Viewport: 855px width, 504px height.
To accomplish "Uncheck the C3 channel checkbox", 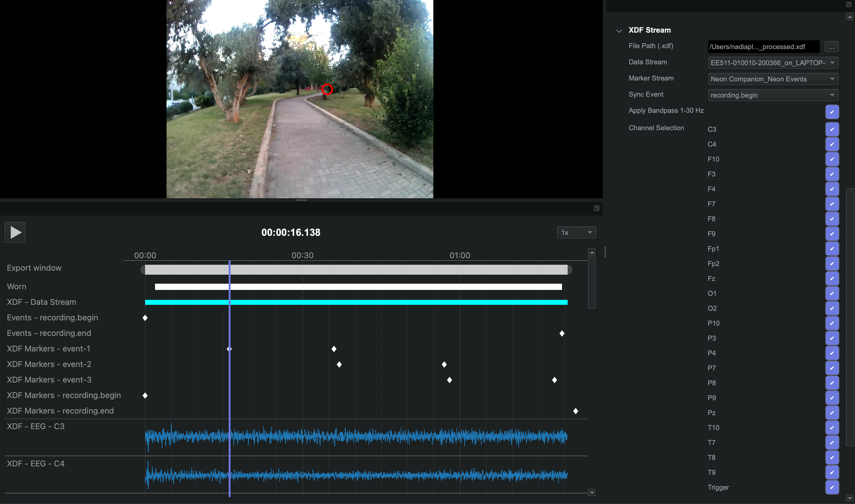I will point(832,129).
